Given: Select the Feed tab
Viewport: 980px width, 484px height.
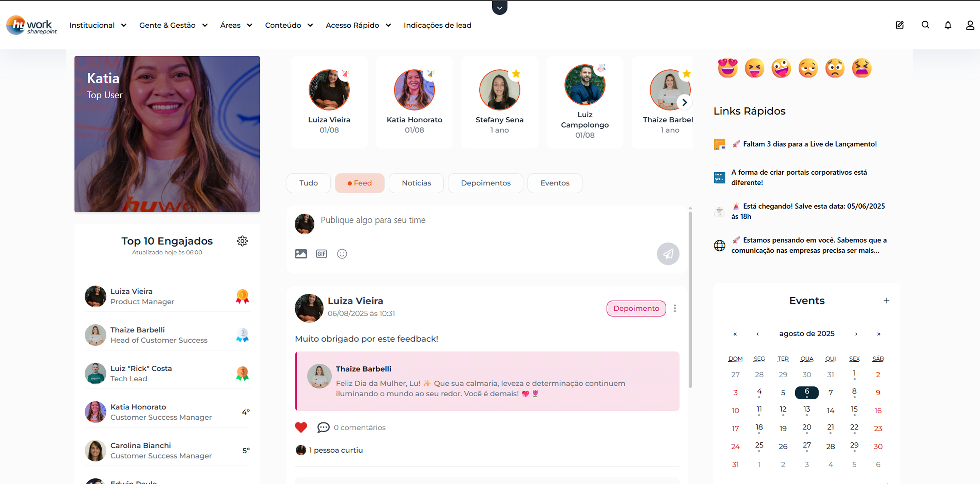Looking at the screenshot, I should (x=359, y=183).
